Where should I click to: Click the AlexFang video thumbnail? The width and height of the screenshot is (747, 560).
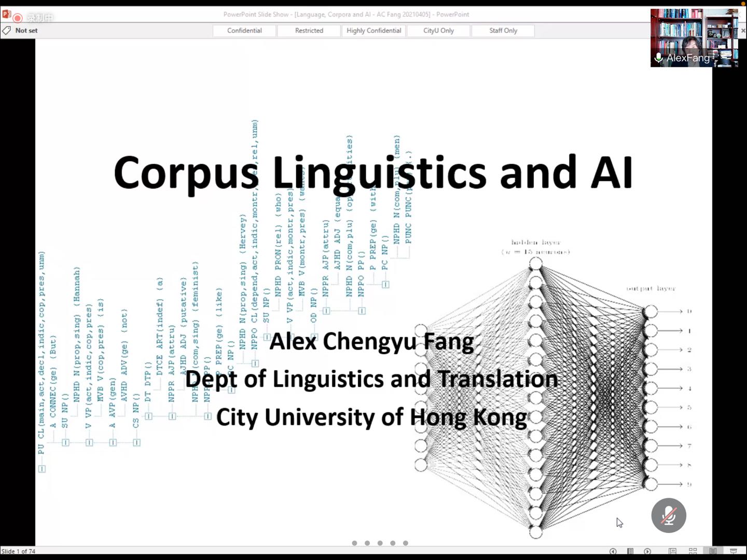tap(694, 38)
